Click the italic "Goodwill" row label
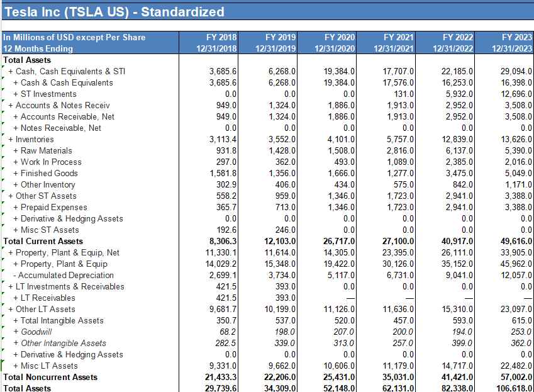This screenshot has width=534, height=392. point(36,332)
